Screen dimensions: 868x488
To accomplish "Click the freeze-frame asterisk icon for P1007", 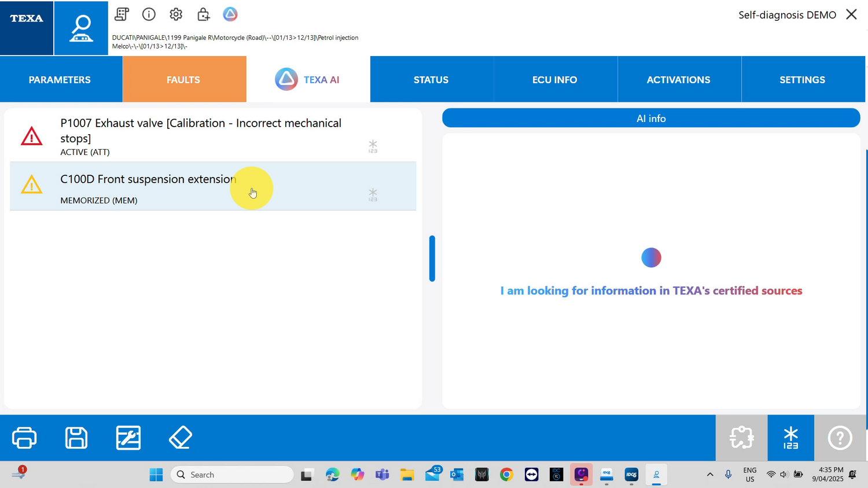I will [373, 146].
